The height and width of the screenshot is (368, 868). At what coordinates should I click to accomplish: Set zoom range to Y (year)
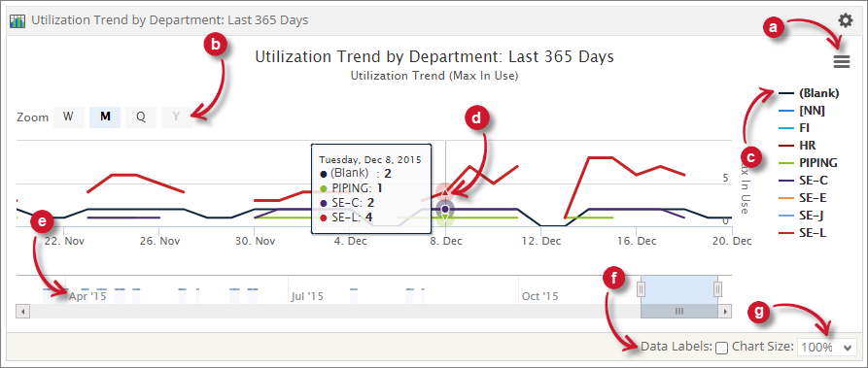tap(177, 117)
